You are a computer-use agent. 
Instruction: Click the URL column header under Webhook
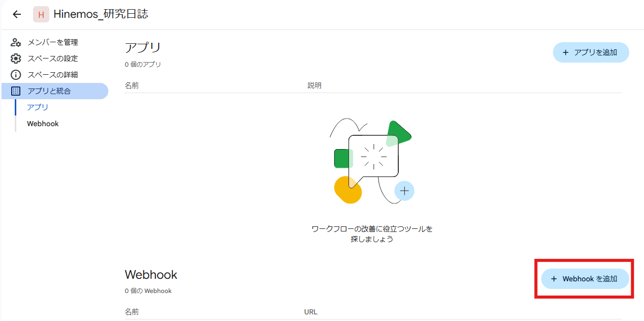click(x=310, y=312)
